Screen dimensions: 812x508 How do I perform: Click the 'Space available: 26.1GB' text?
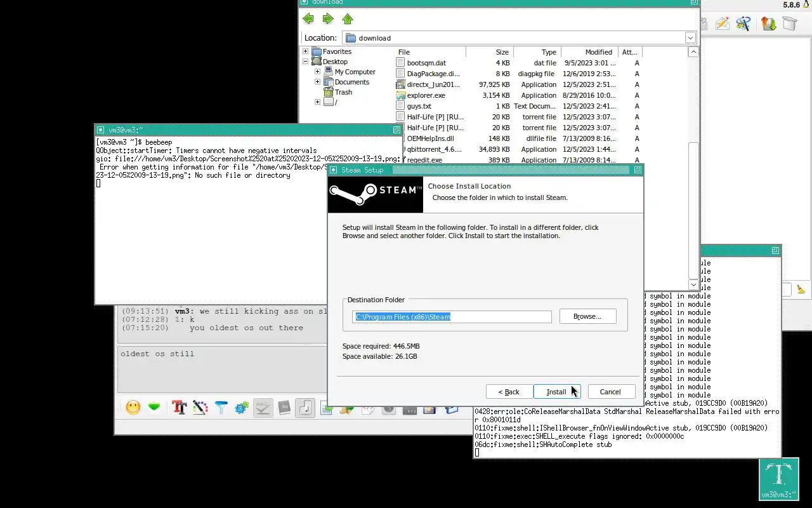coord(379,356)
